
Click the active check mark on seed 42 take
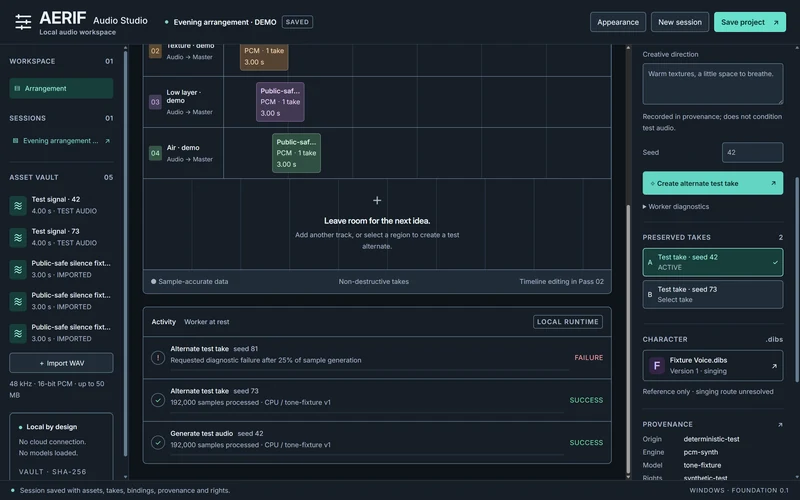pos(775,262)
